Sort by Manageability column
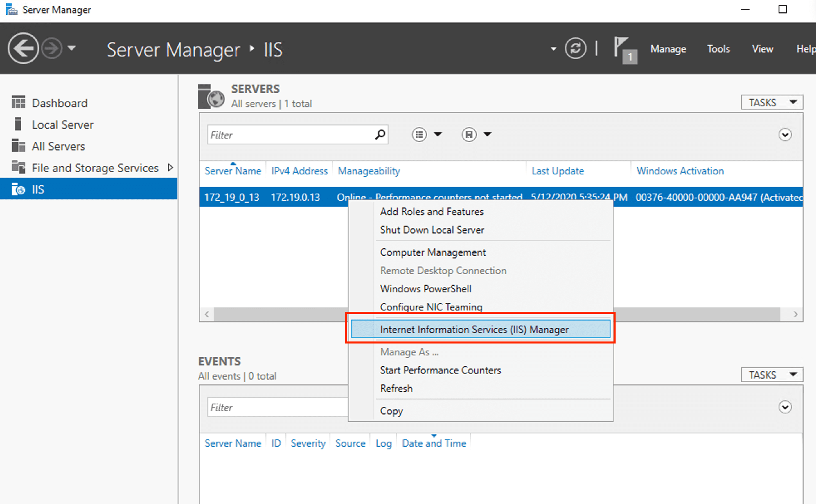The image size is (816, 504). (x=369, y=171)
